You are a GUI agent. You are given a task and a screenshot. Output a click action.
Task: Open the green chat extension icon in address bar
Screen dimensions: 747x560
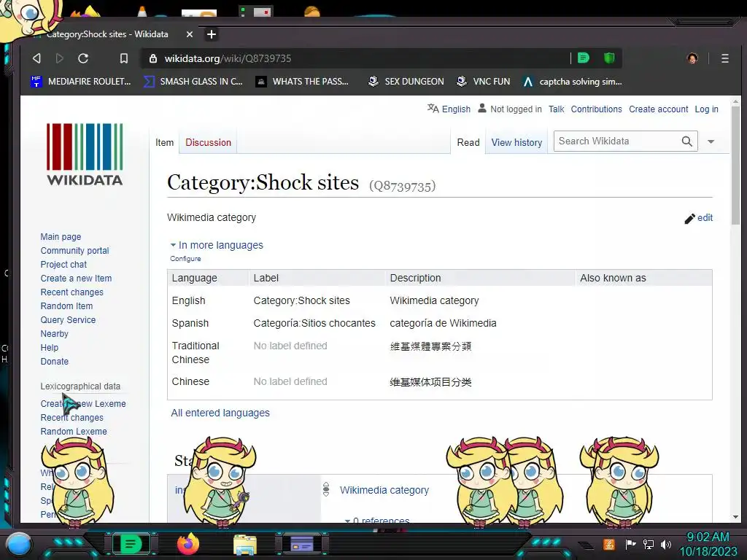pyautogui.click(x=584, y=58)
